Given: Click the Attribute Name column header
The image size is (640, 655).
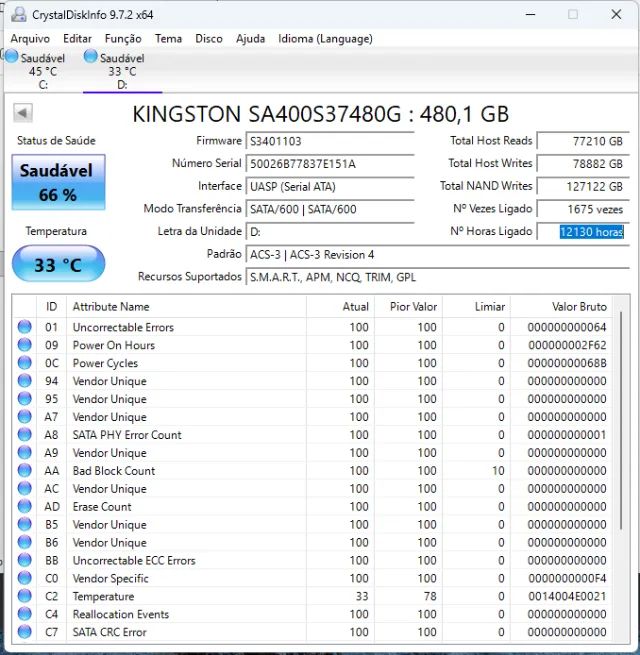Looking at the screenshot, I should tap(186, 307).
